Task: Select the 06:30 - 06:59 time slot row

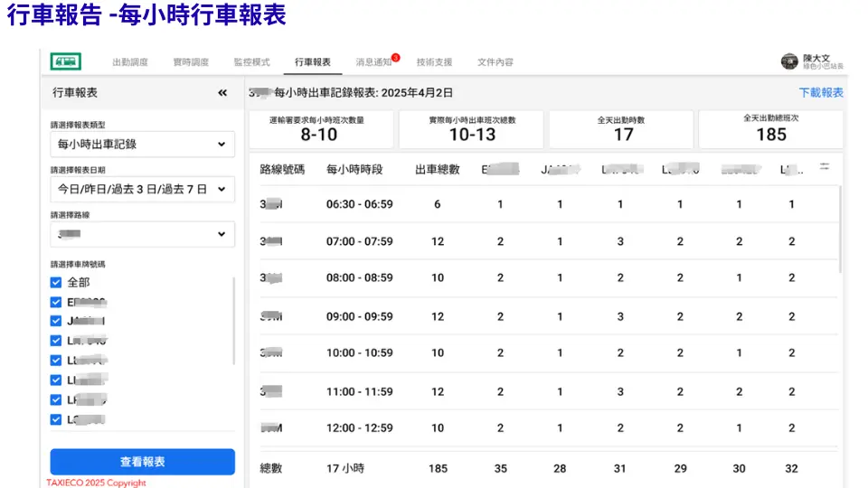Action: tap(548, 204)
